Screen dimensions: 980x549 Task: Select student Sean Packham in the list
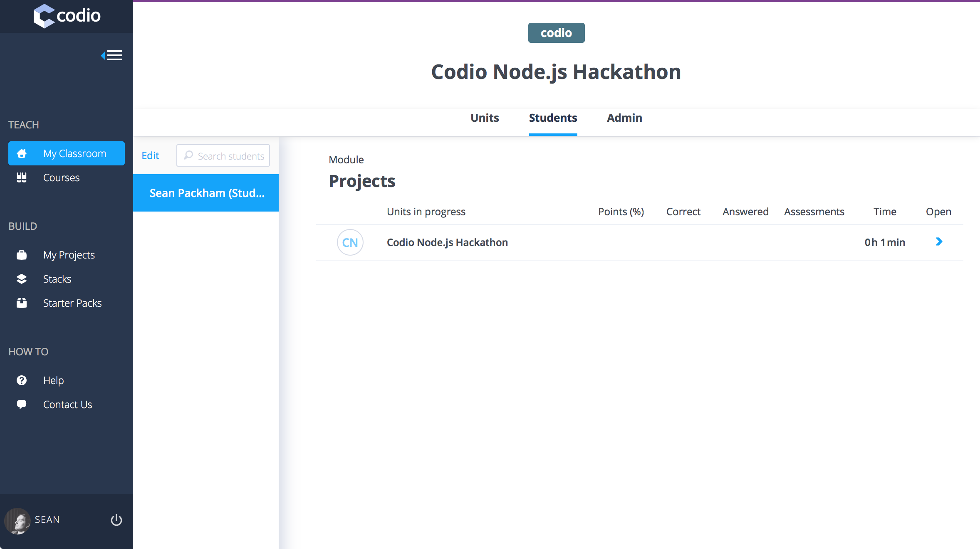pyautogui.click(x=206, y=193)
